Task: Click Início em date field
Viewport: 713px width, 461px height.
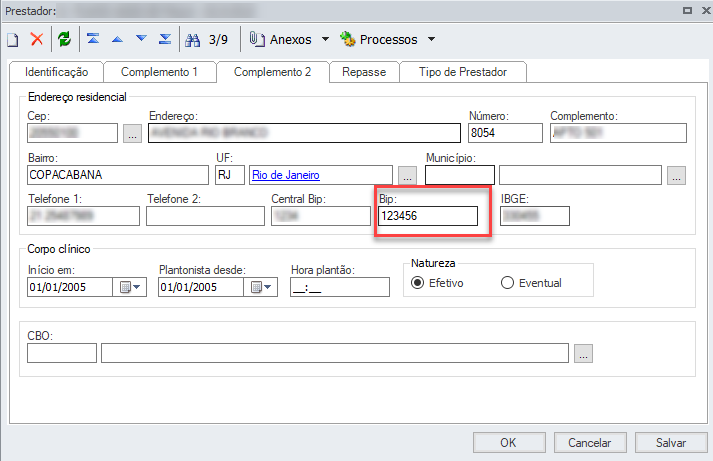Action: click(x=70, y=287)
